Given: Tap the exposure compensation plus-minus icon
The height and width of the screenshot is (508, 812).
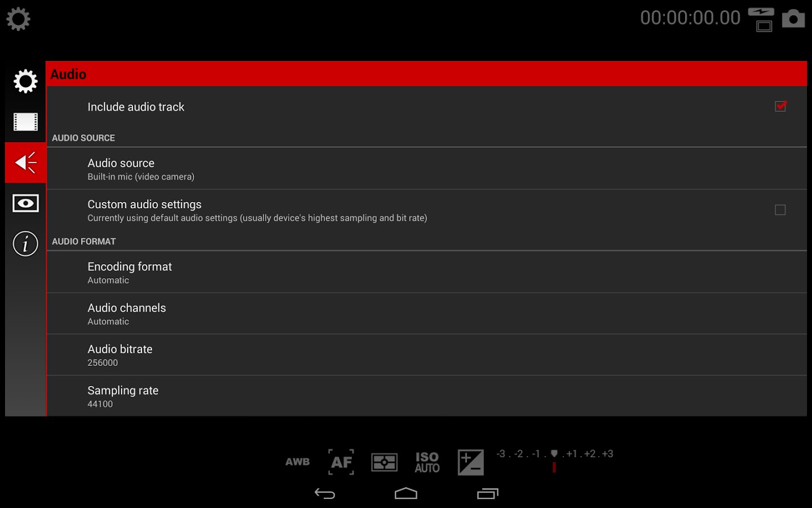Looking at the screenshot, I should [x=471, y=462].
